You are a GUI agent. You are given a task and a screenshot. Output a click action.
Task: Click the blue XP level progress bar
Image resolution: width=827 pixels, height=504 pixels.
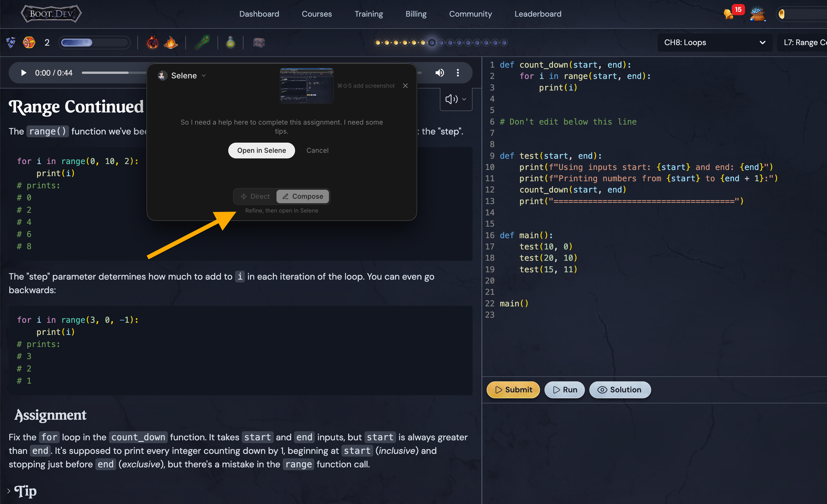click(x=94, y=42)
